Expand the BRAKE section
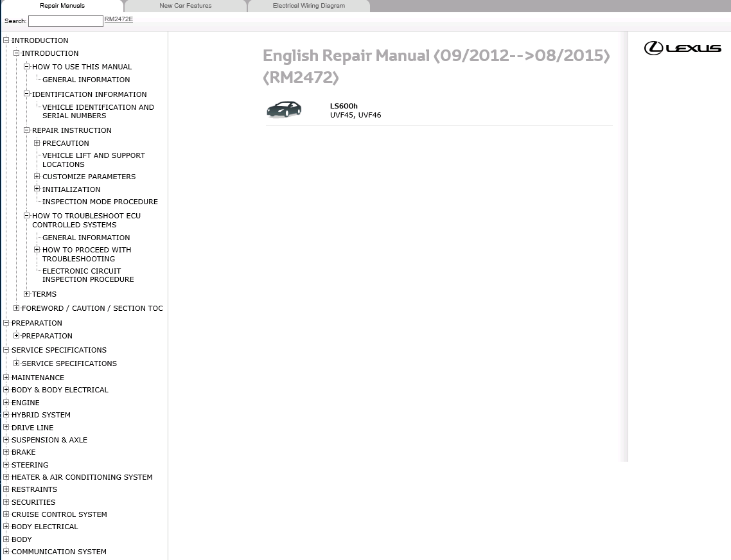 pyautogui.click(x=6, y=452)
